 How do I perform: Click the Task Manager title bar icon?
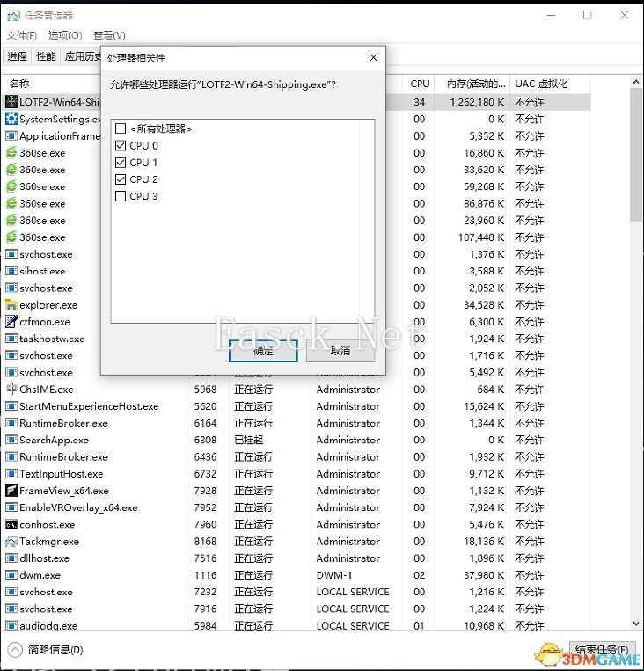[x=12, y=15]
